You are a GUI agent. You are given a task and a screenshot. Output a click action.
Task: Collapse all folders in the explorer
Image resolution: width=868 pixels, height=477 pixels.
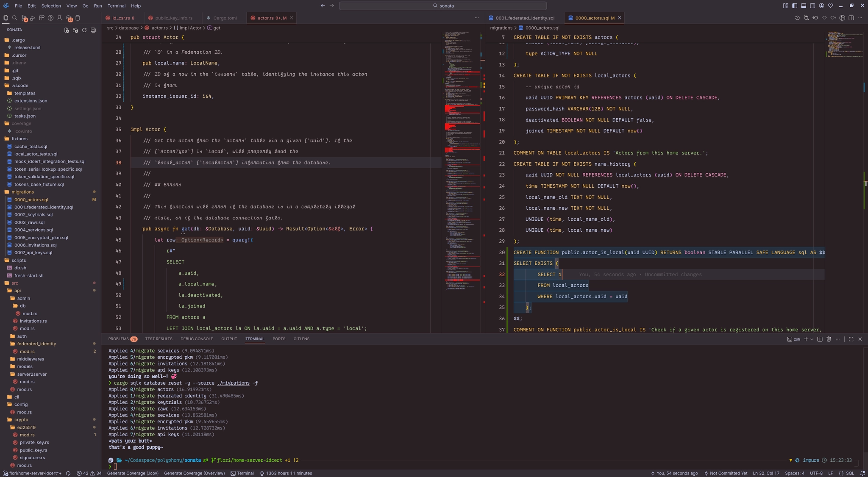93,30
